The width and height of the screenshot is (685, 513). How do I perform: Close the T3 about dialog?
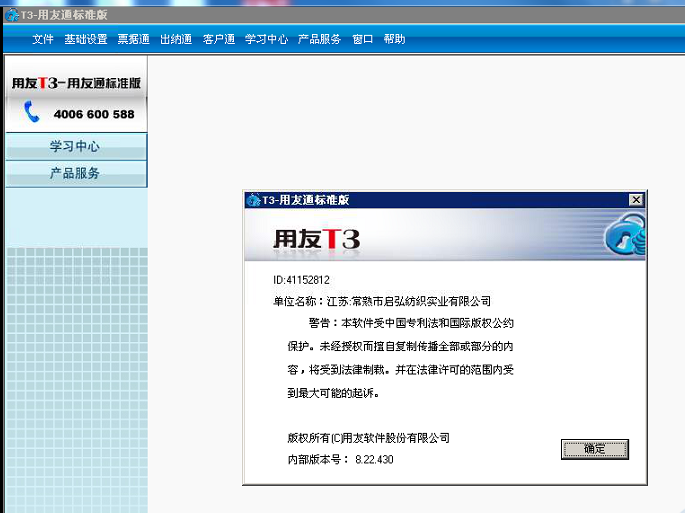coord(636,200)
